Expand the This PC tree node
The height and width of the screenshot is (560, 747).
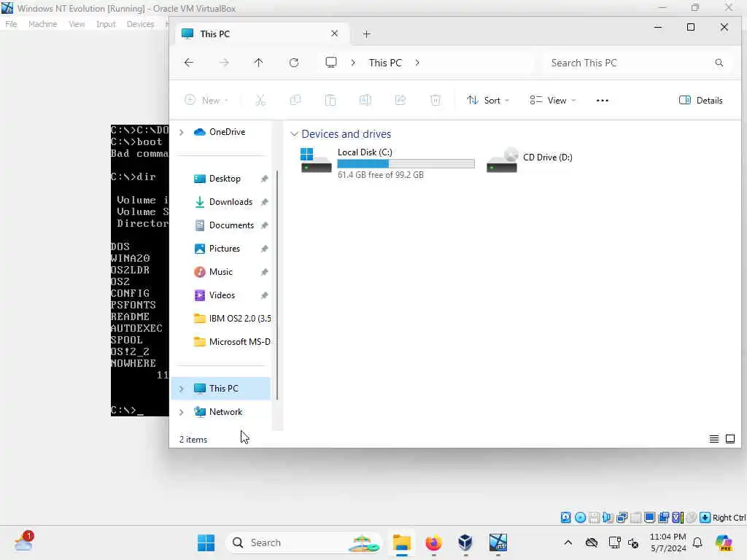[181, 389]
